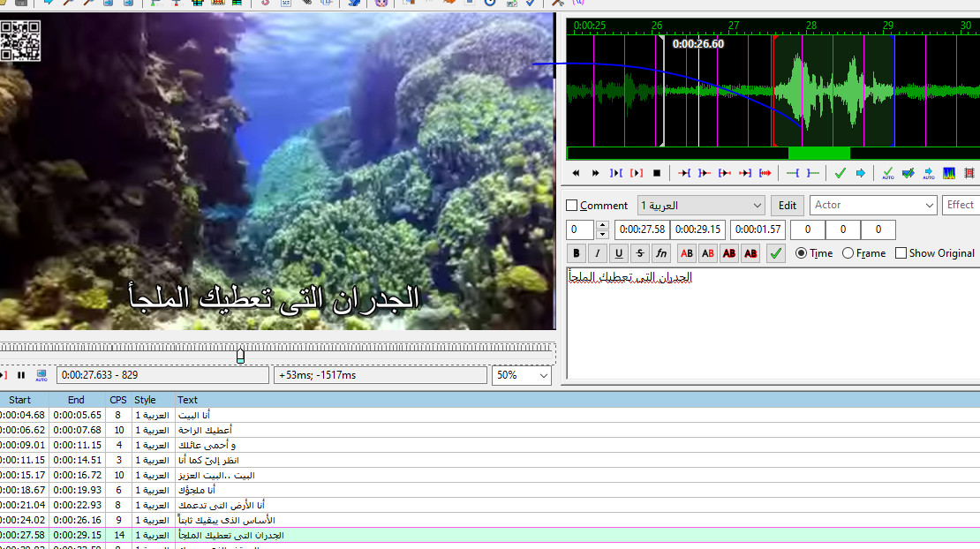The height and width of the screenshot is (549, 980).
Task: Click the video seek slider handle
Action: click(x=241, y=356)
